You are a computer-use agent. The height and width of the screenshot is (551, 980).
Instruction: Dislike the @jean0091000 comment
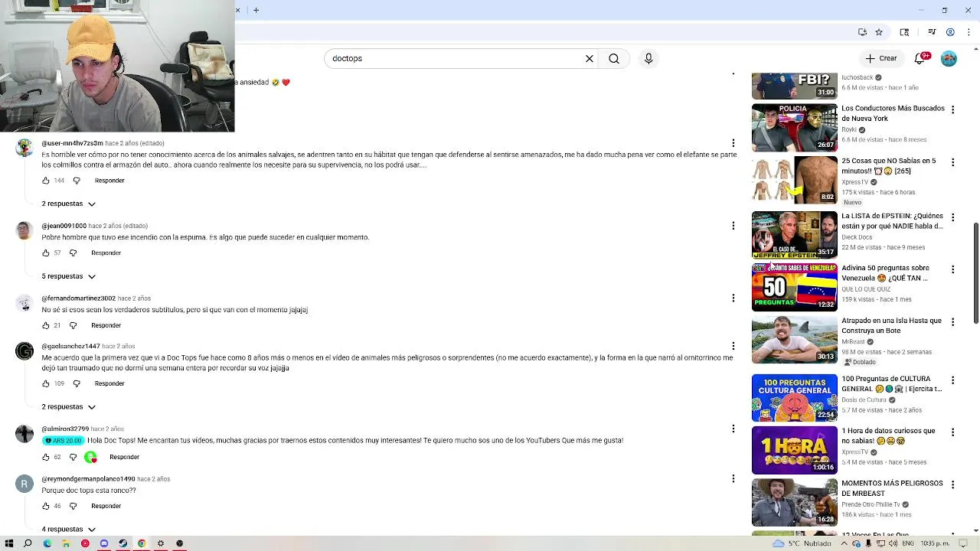coord(73,253)
